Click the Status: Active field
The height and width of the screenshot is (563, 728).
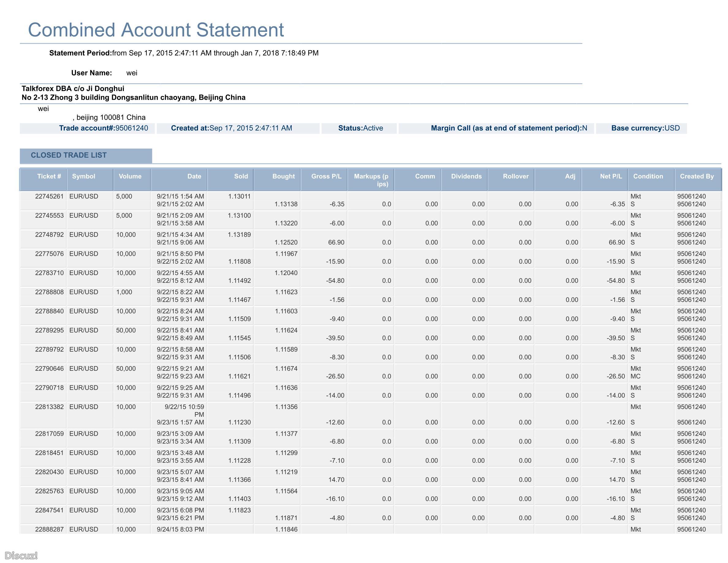point(359,128)
